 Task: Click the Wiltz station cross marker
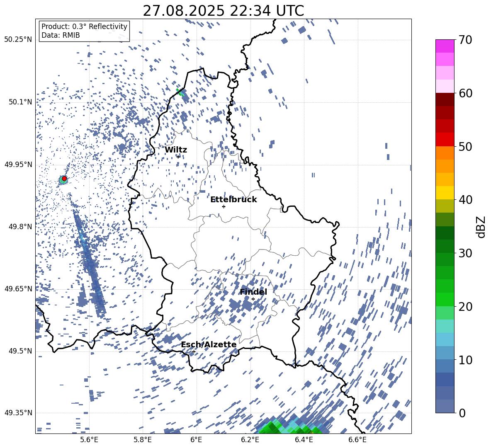178,156
